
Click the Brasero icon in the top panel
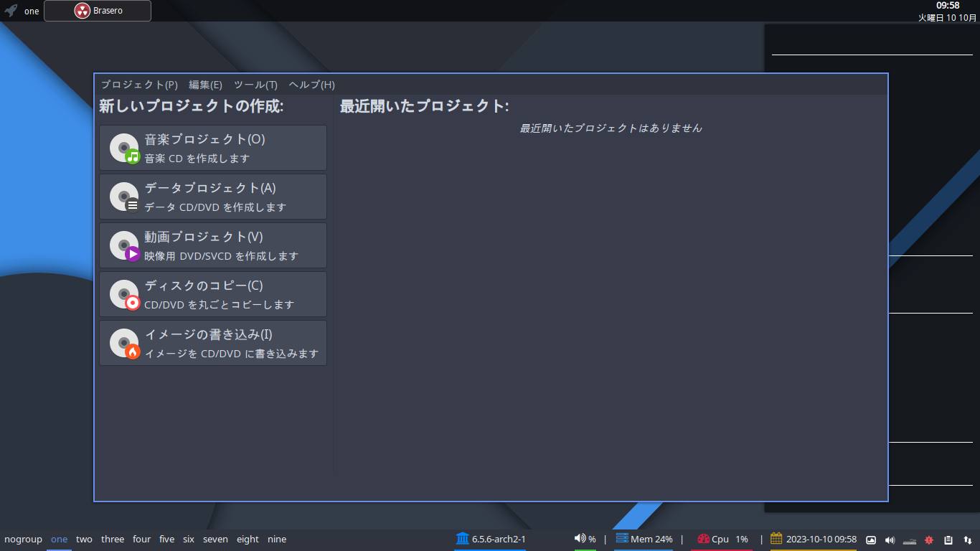coord(83,11)
